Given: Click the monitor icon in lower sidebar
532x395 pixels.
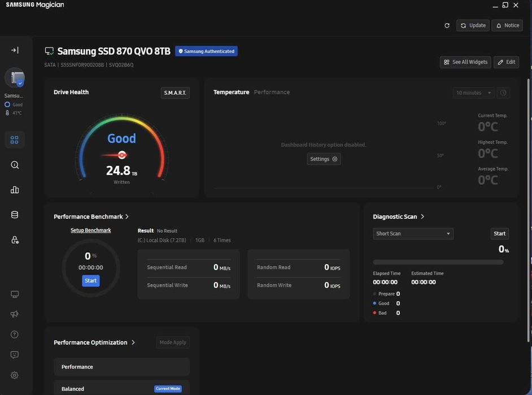Looking at the screenshot, I should pyautogui.click(x=15, y=294).
